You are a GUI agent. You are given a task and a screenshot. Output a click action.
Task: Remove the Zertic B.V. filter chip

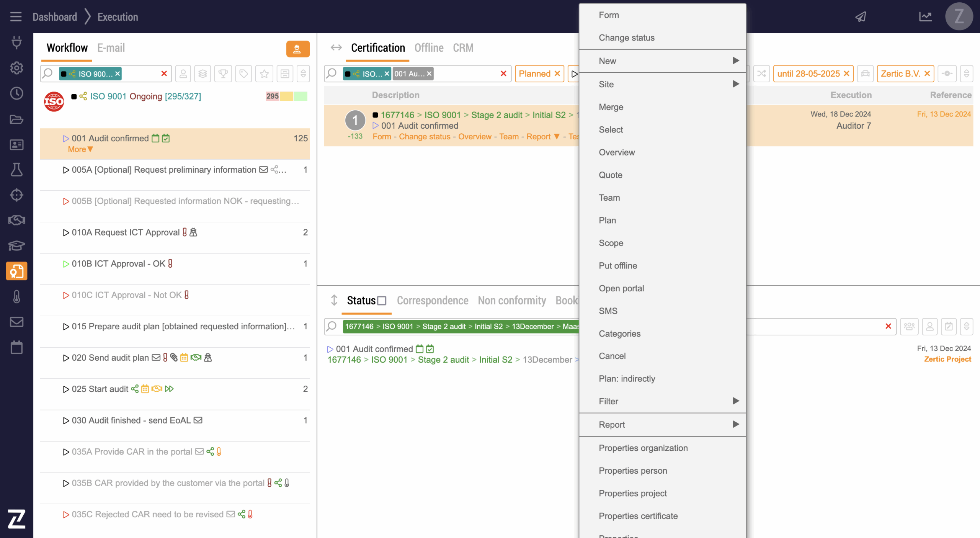(927, 74)
